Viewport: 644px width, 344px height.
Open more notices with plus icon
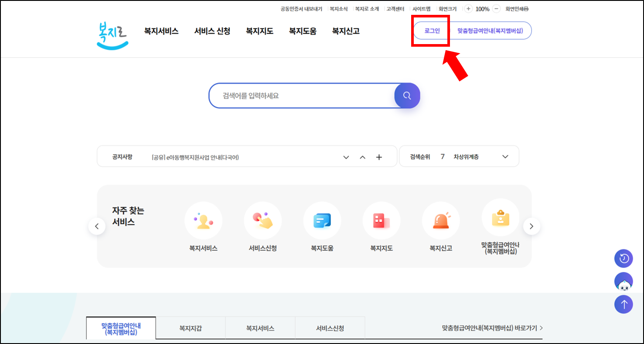tap(379, 157)
